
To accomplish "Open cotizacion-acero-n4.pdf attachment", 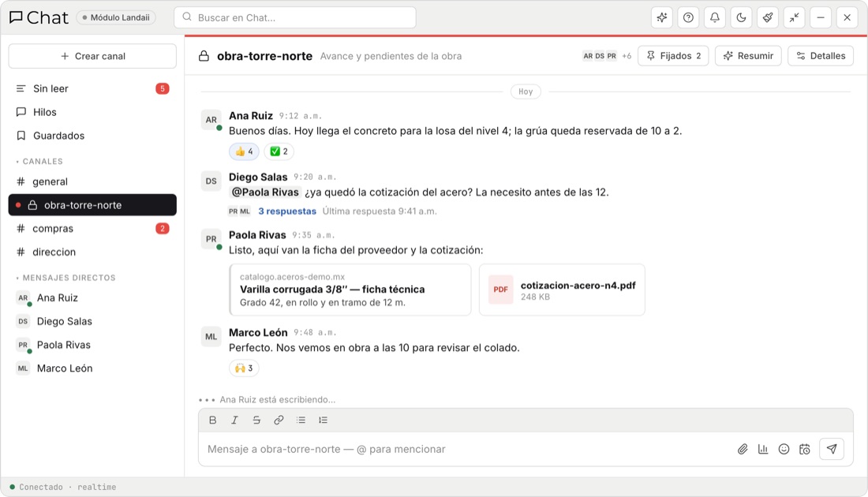I will 562,290.
